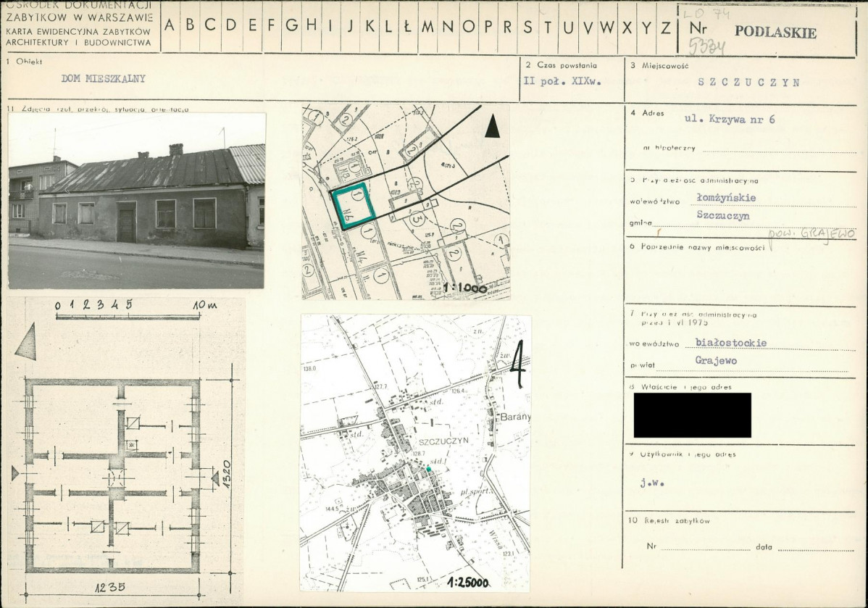
Task: Select letter Z in the alphabet index
Action: [665, 27]
